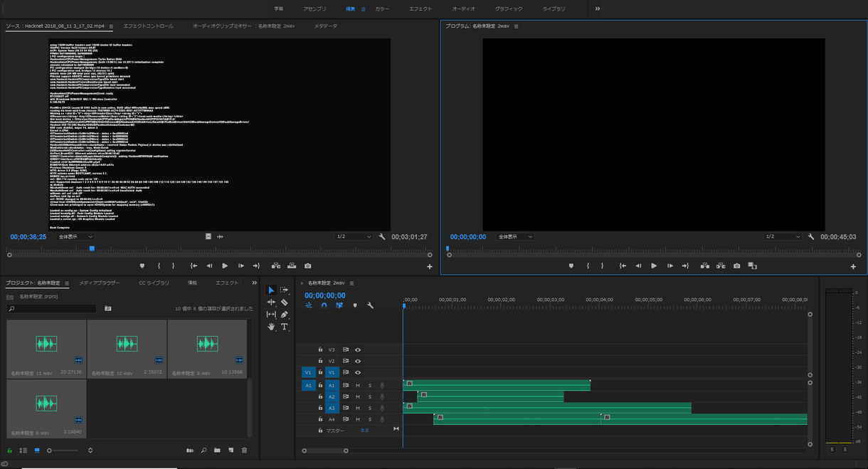868x469 pixels.
Task: Click Insert button in source monitor
Action: click(x=276, y=265)
